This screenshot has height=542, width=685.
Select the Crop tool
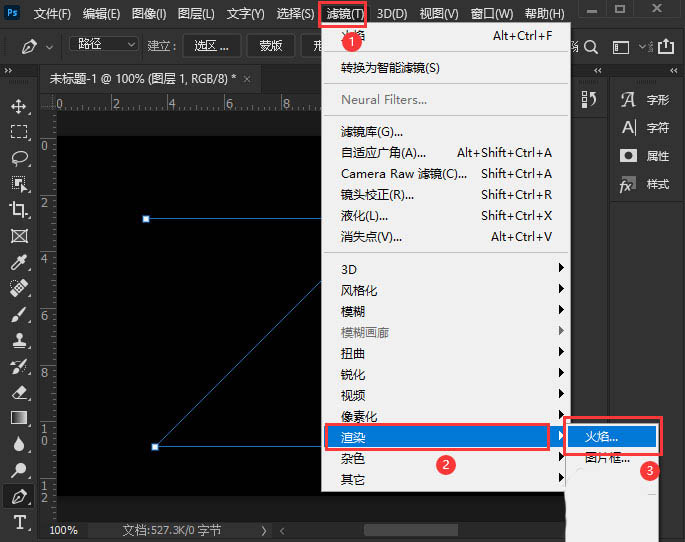(x=18, y=210)
